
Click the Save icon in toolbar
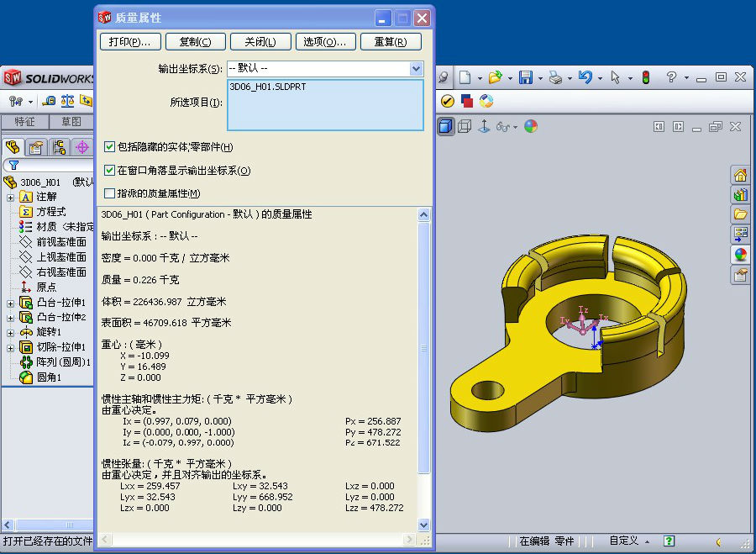(x=526, y=77)
